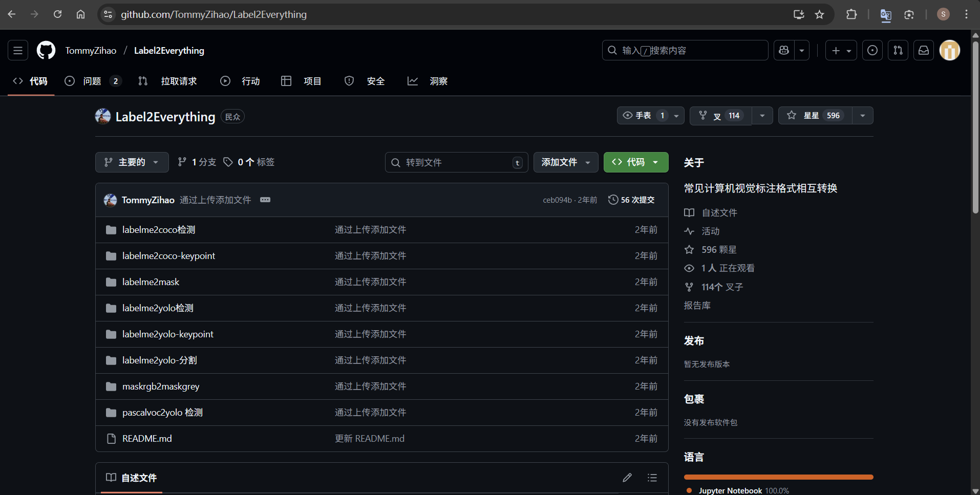Open notifications via the inbox icon
Screen dimensions: 980x495
[923, 50]
